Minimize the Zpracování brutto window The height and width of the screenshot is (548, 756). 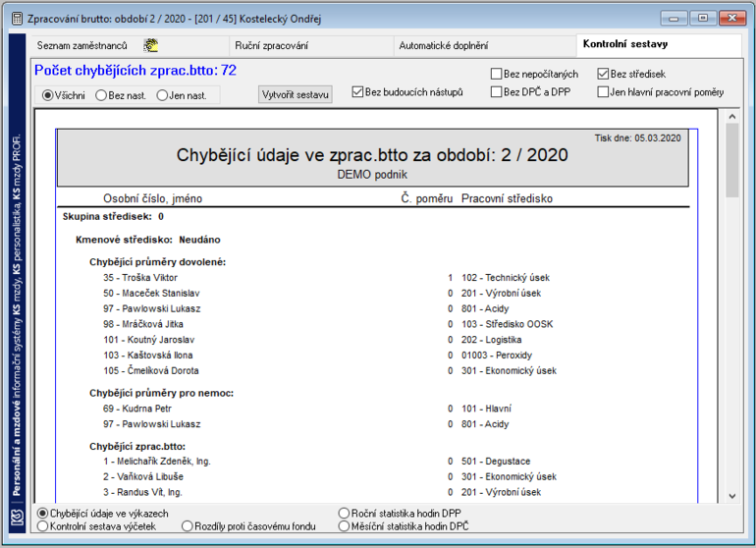pyautogui.click(x=675, y=19)
